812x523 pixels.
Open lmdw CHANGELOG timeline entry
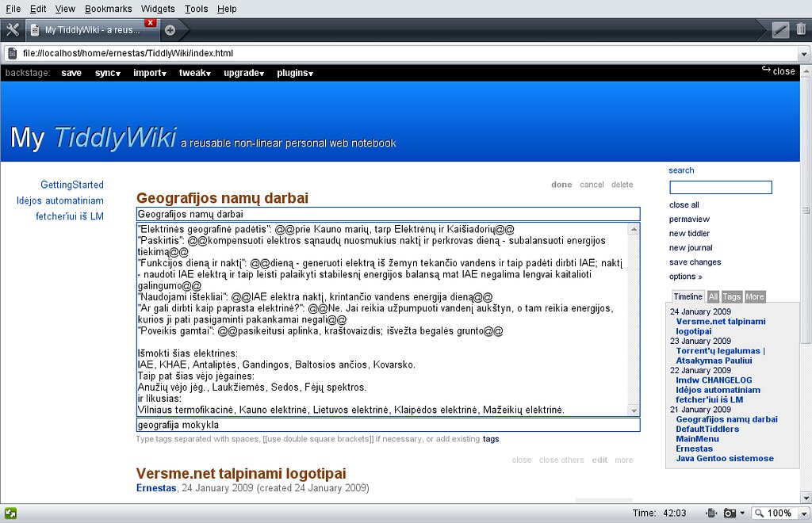pos(714,380)
